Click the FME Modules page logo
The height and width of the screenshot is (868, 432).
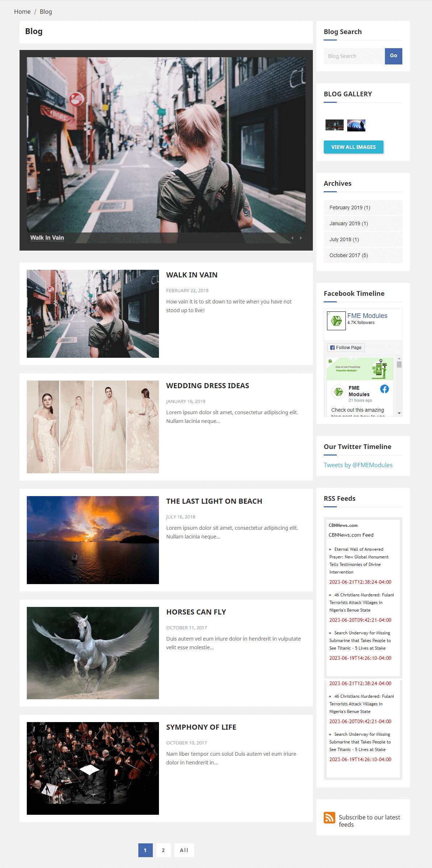[x=336, y=320]
